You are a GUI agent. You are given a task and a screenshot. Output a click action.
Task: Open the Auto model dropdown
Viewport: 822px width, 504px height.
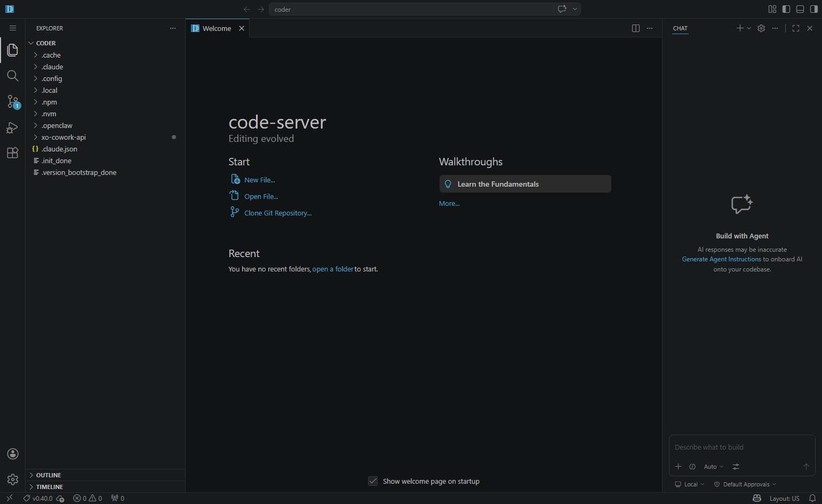click(713, 467)
